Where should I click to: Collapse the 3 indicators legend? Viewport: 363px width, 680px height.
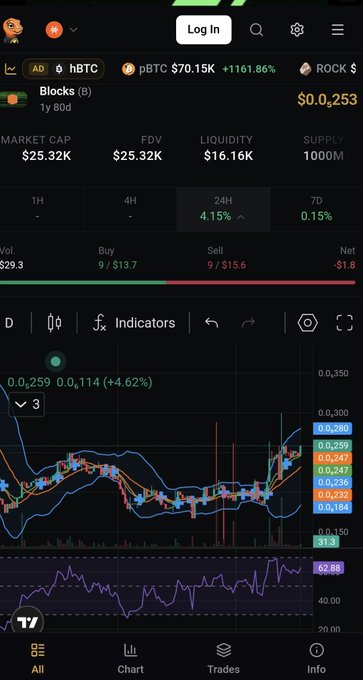pos(27,405)
